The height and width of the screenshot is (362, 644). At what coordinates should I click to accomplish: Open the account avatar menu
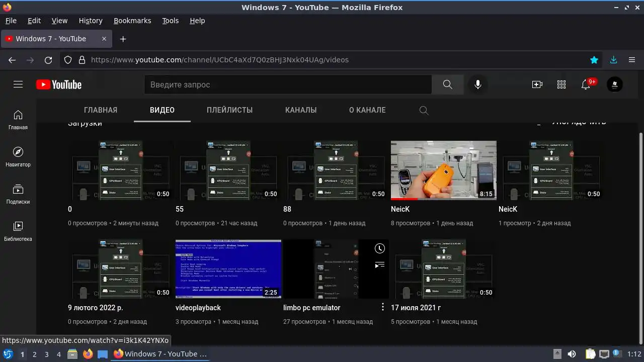(x=615, y=84)
